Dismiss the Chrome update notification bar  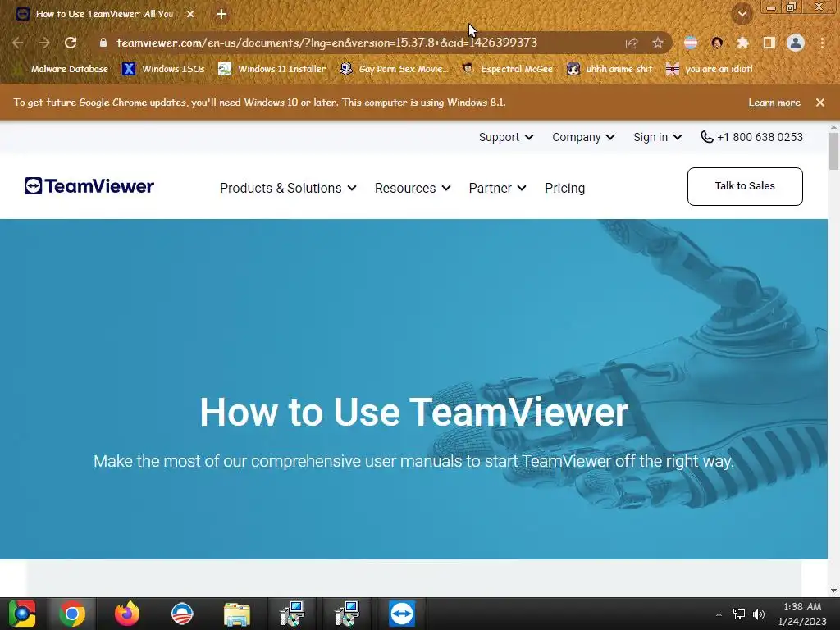820,103
